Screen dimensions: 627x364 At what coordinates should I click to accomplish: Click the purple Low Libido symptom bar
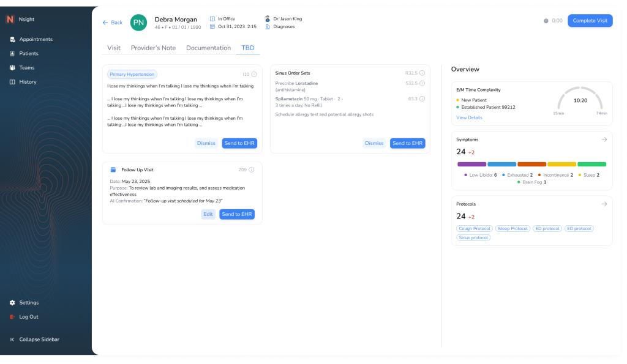tap(471, 164)
